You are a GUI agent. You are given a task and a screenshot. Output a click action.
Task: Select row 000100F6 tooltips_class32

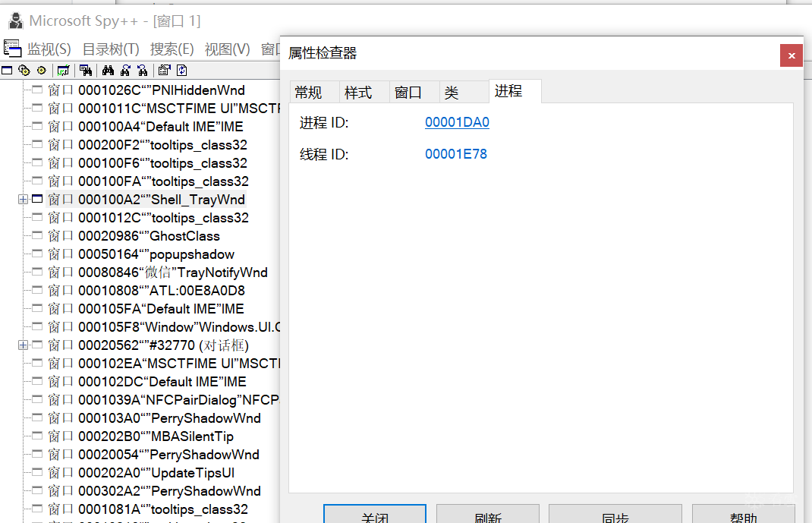coord(147,162)
